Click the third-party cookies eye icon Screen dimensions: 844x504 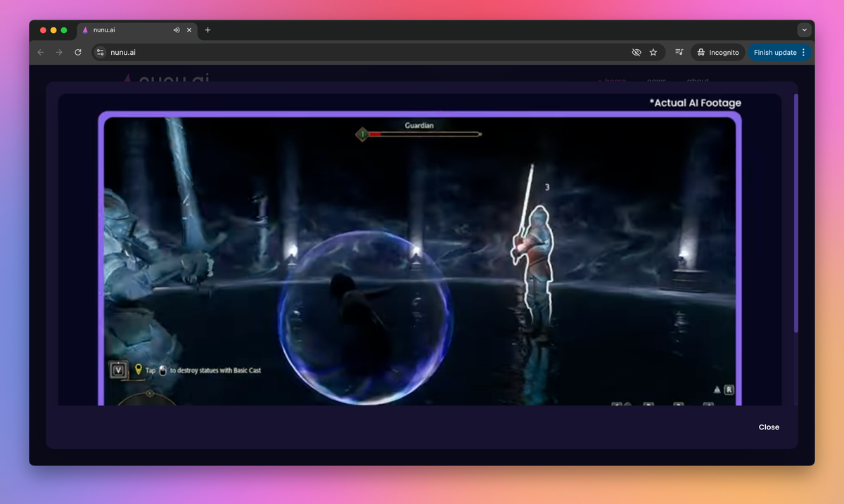[x=637, y=52]
